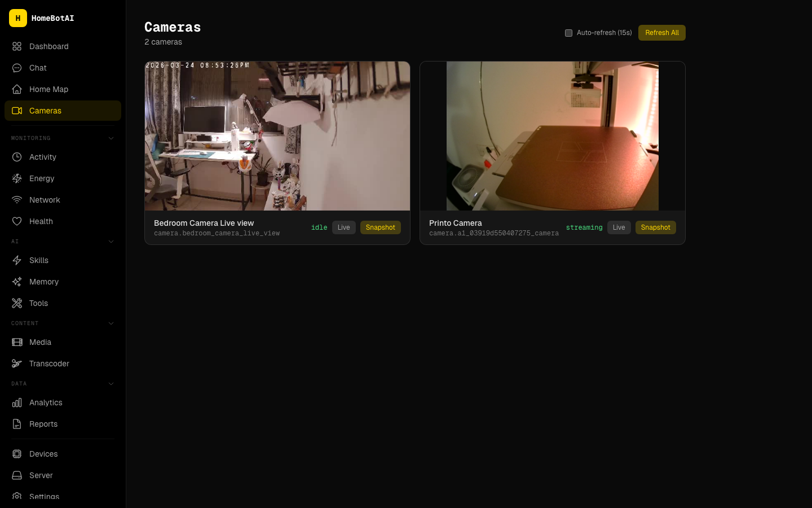Collapse the Monitoring section chevron

111,138
